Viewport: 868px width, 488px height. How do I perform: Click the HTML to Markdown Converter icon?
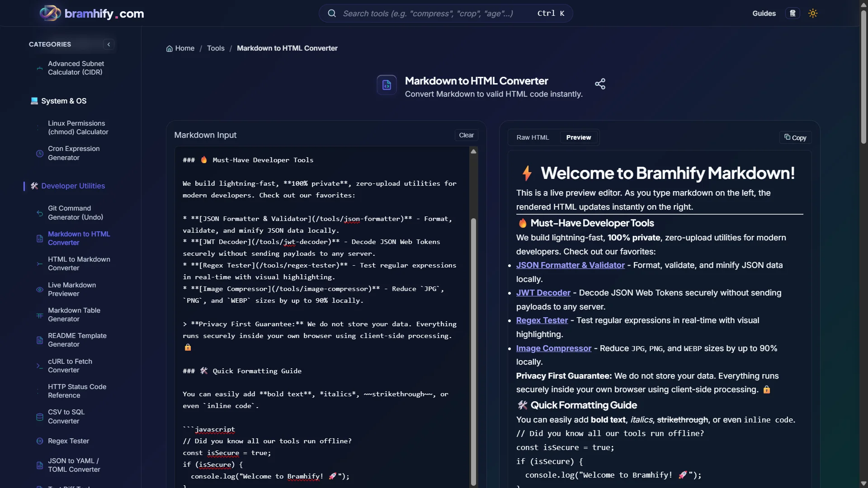pos(40,264)
